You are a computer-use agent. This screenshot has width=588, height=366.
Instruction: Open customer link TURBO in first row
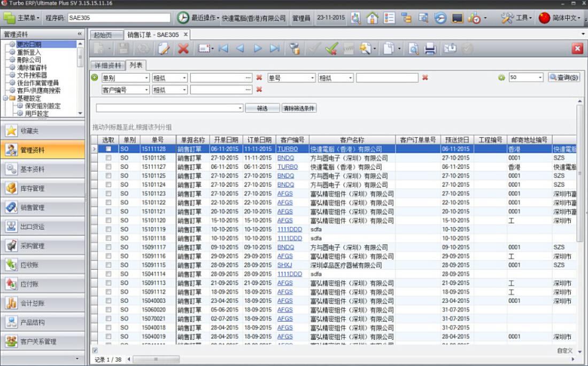(x=288, y=149)
